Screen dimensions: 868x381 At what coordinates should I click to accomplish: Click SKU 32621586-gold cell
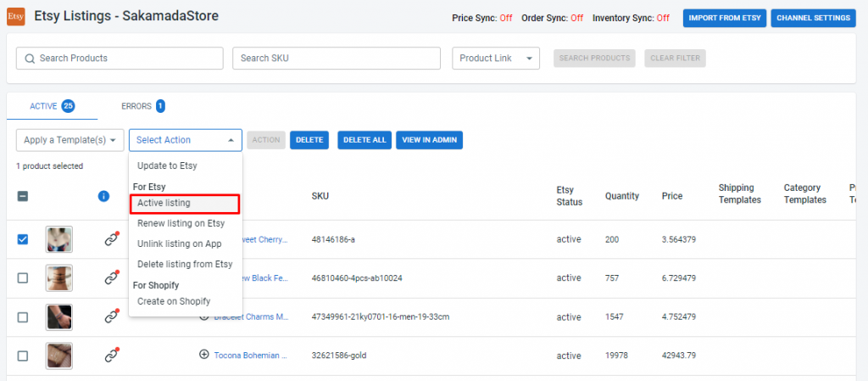pyautogui.click(x=339, y=356)
